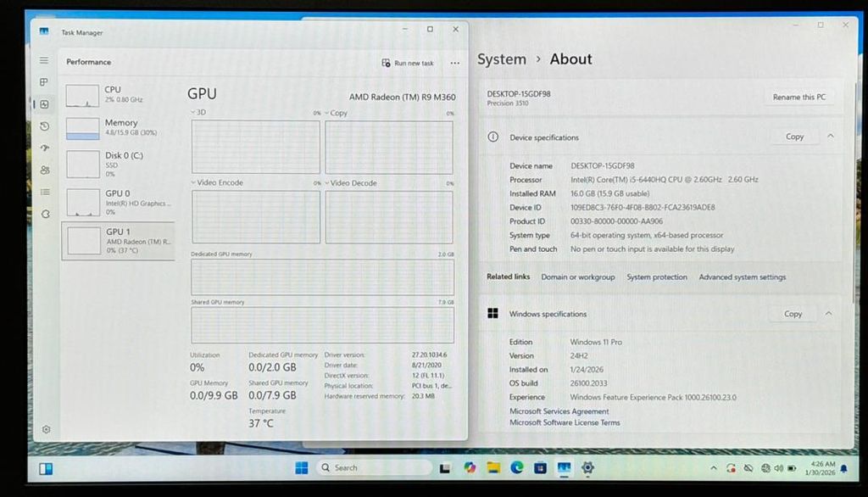Open File Explorer from the taskbar

[x=493, y=467]
